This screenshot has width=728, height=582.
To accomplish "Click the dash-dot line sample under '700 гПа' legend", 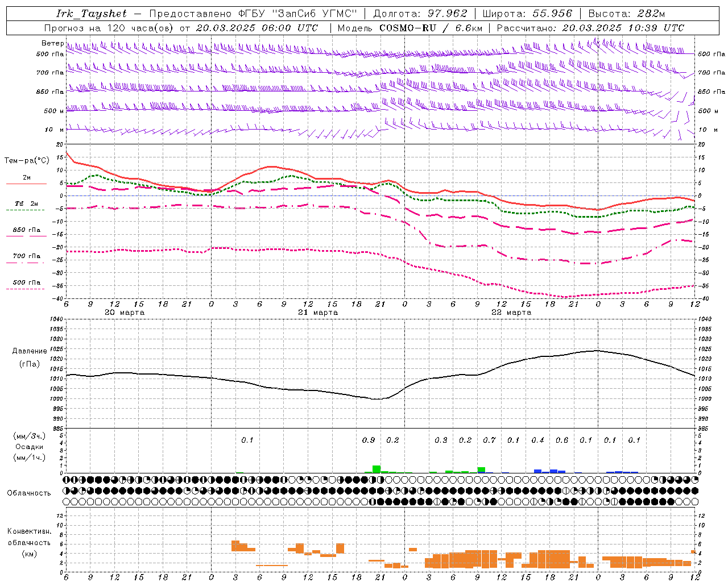I will [x=26, y=263].
